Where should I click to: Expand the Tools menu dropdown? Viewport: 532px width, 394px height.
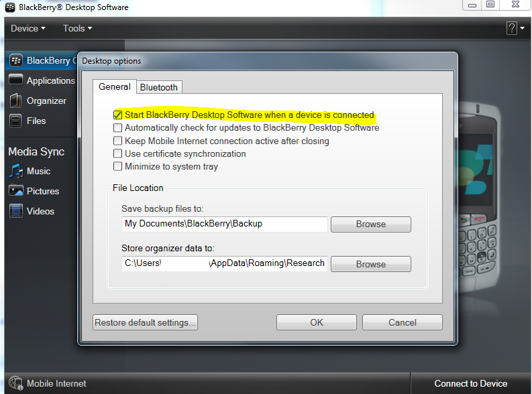[77, 28]
